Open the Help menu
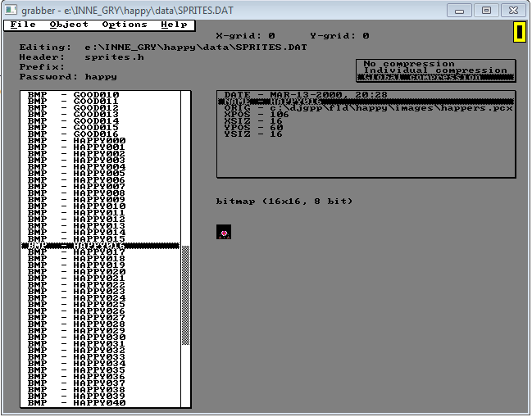The image size is (532, 417). [174, 25]
